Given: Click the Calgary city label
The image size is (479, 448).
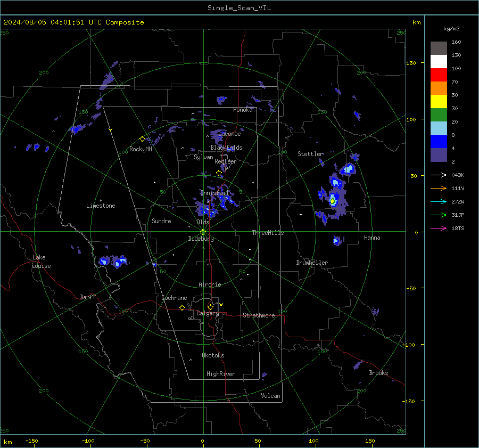Looking at the screenshot, I should 208,313.
